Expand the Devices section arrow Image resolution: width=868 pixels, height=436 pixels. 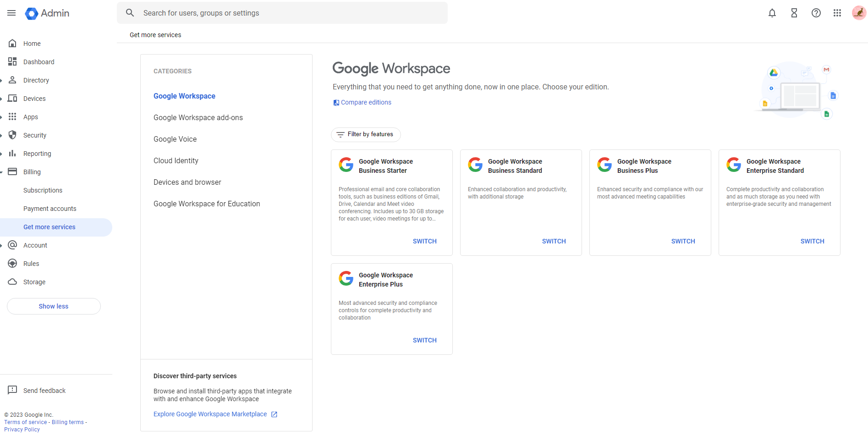1,99
